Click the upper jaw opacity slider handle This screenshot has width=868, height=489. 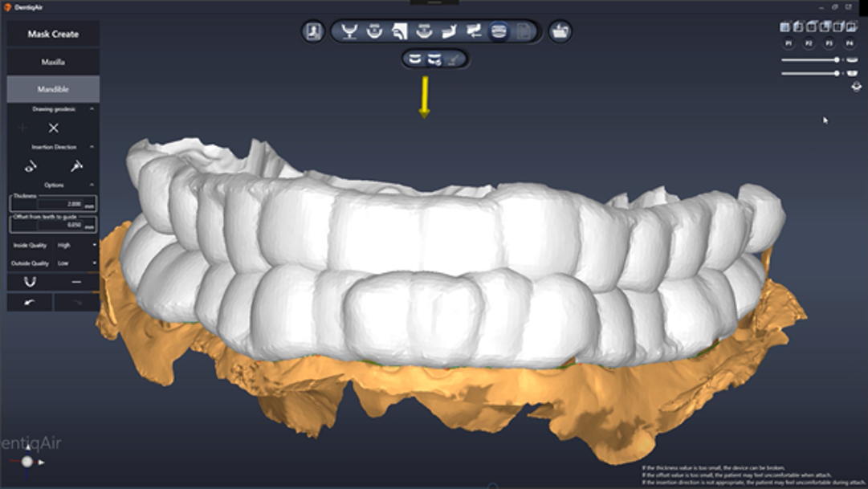tap(837, 59)
